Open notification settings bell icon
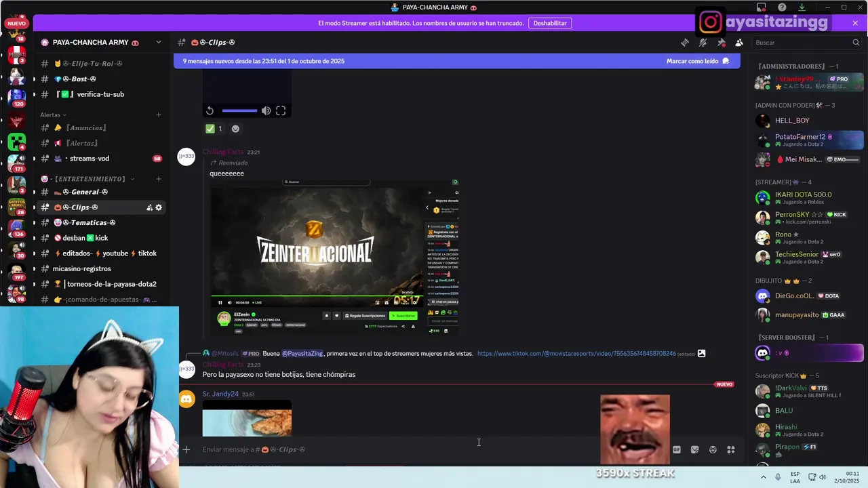 [703, 42]
